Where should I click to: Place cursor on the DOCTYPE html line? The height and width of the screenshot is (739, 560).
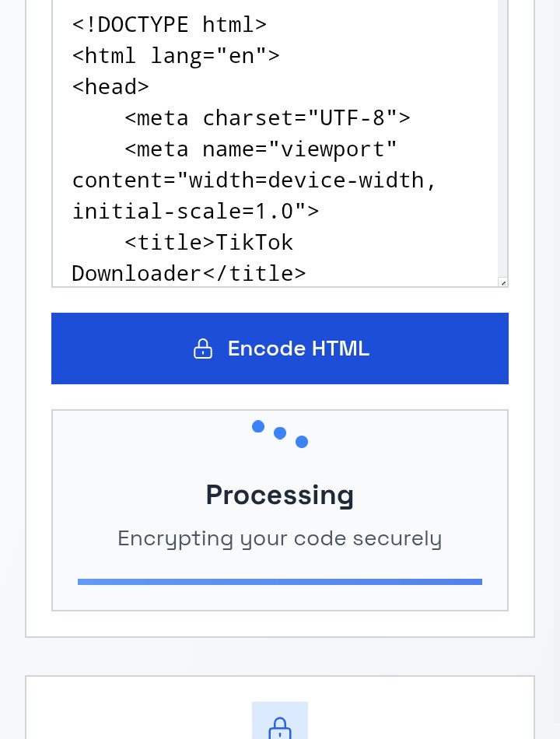pyautogui.click(x=170, y=24)
